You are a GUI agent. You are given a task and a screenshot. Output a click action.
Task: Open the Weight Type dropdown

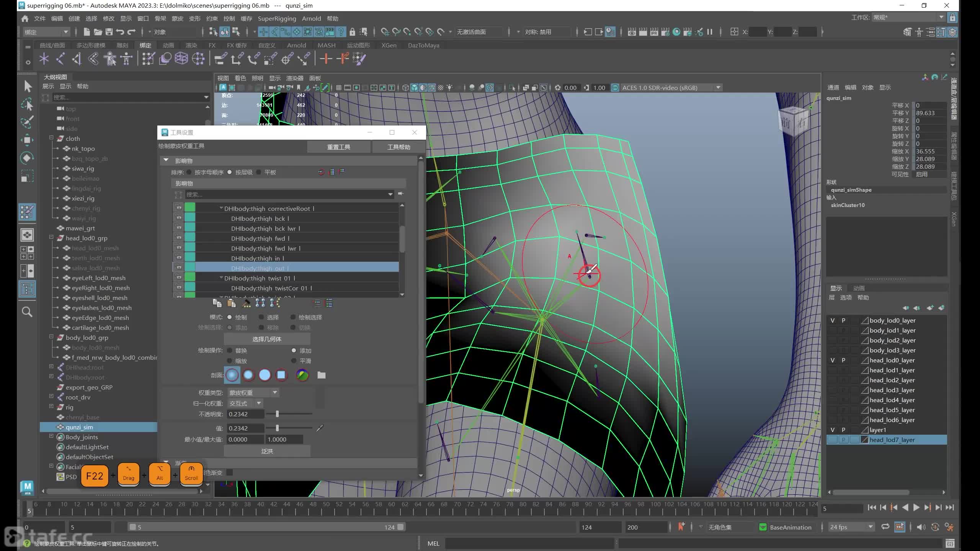(253, 393)
